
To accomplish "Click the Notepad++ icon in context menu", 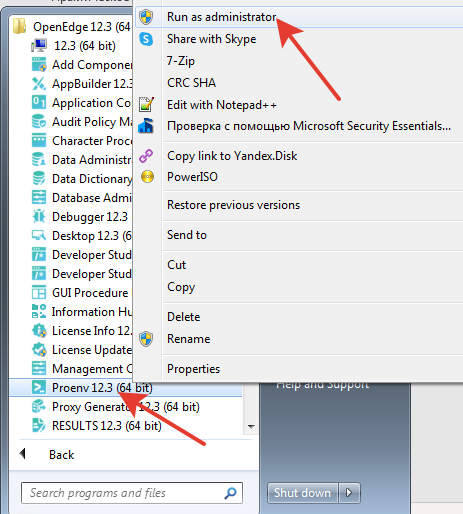I will [146, 105].
